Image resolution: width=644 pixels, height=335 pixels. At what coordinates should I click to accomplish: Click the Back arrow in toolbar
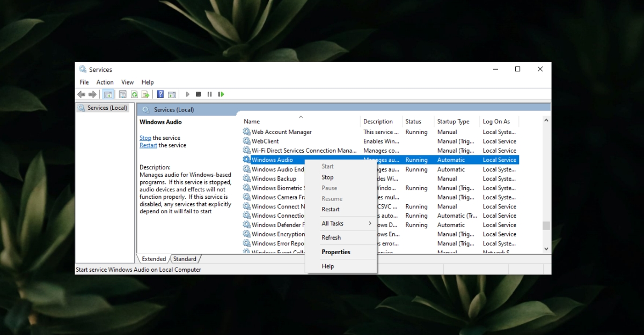(x=82, y=94)
